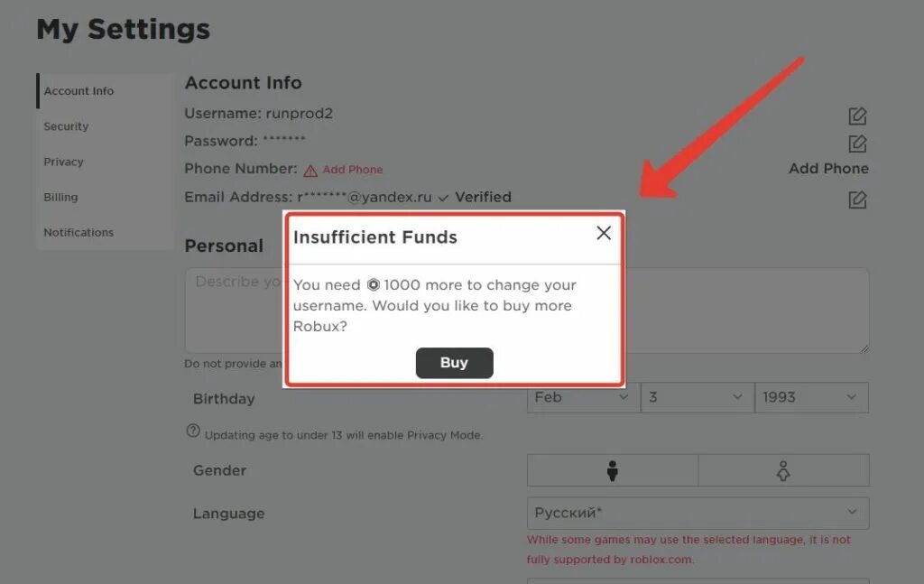Click the Add Phone button on right
The height and width of the screenshot is (584, 924).
pos(828,169)
